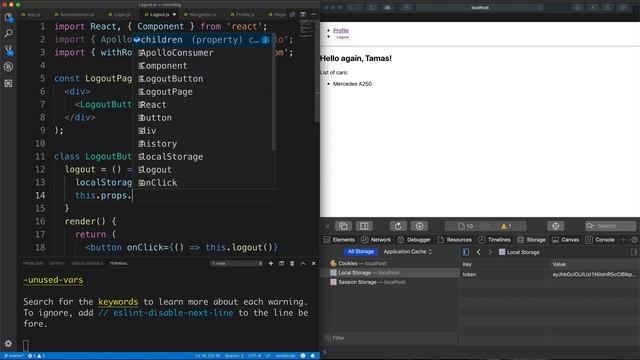Choose the history autocomplete suggestion
The image size is (640, 360).
coord(203,144)
